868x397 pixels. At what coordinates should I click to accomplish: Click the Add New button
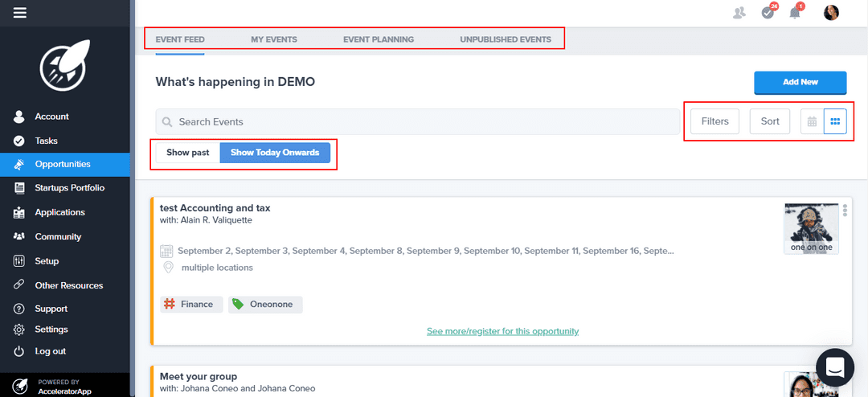click(x=800, y=82)
